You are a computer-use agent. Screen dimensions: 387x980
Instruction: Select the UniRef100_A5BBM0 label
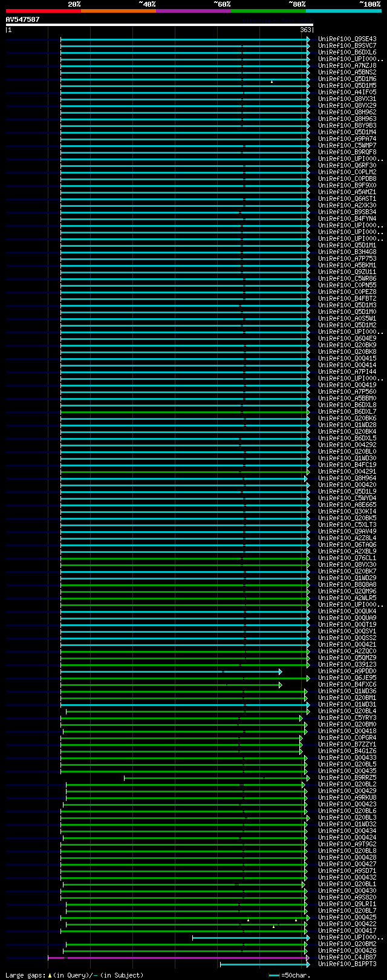347,399
